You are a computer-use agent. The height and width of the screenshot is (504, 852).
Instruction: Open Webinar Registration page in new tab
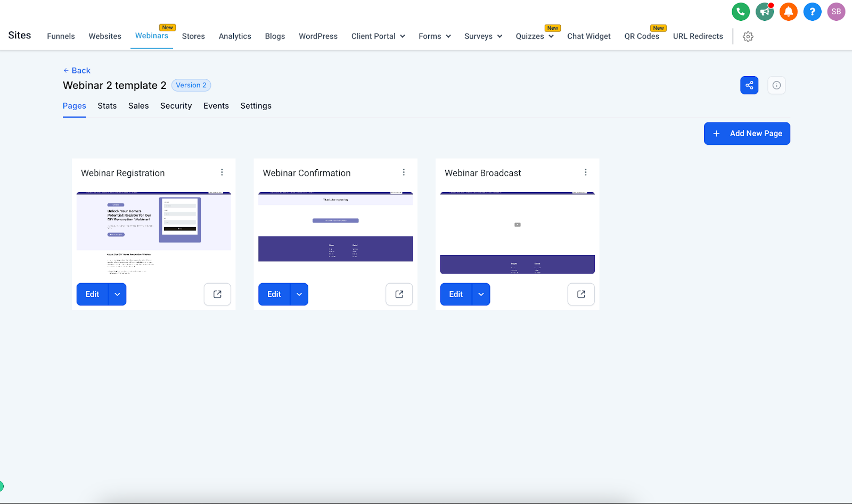[x=217, y=294]
